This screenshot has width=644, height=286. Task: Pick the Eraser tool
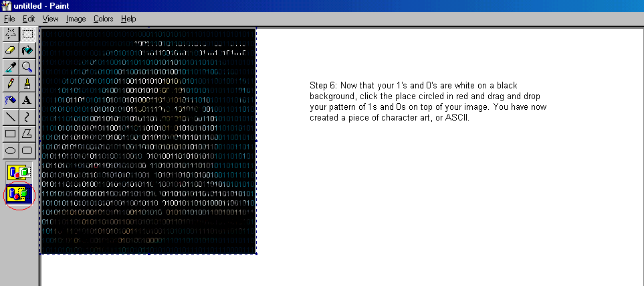(x=11, y=50)
